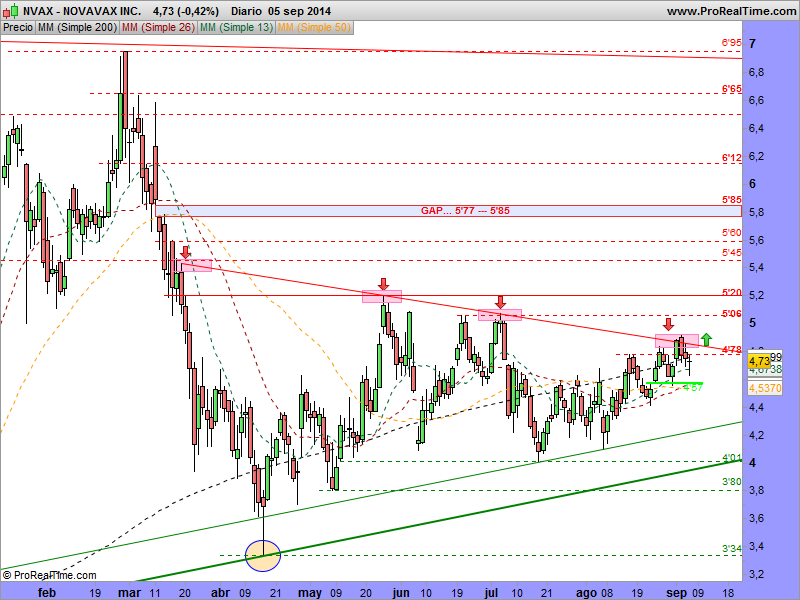Click the yellow 4,73 current price label
The height and width of the screenshot is (600, 800).
(x=758, y=358)
